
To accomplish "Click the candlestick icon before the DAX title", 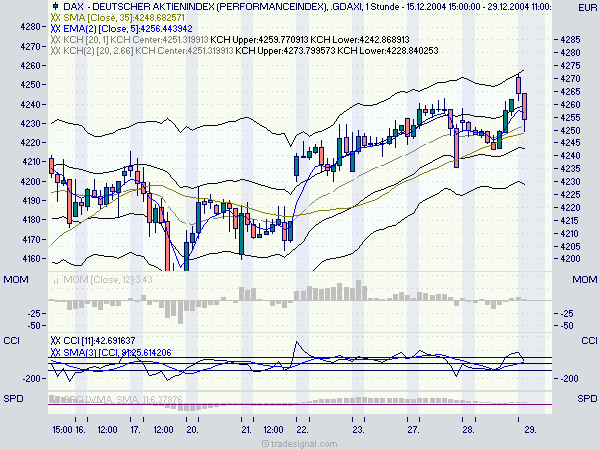I will (x=55, y=6).
